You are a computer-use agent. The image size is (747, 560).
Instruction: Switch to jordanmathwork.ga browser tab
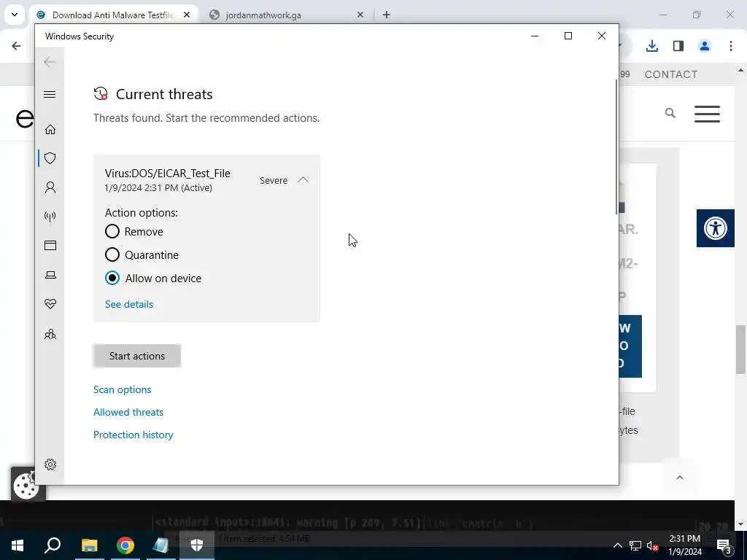pos(263,15)
